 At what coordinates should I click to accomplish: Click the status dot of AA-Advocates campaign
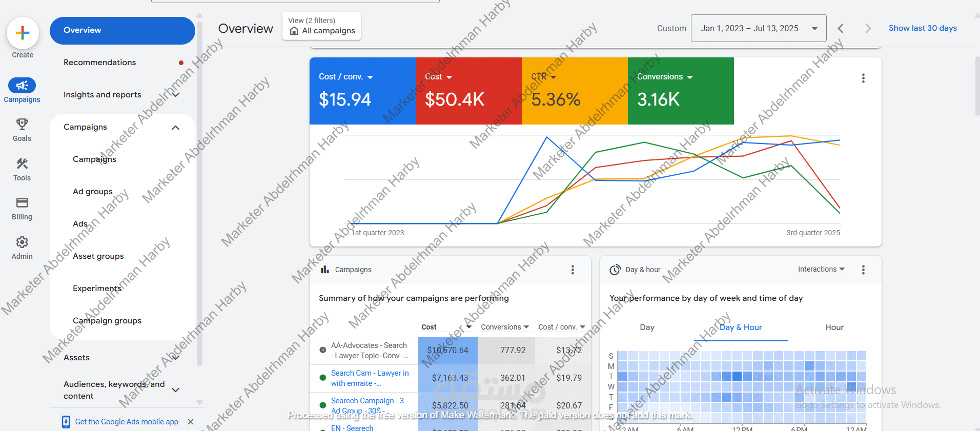point(322,350)
